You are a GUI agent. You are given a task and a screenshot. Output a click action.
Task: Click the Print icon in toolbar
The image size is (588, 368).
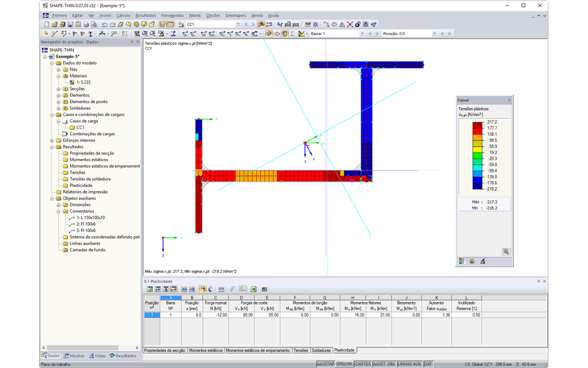coord(86,24)
